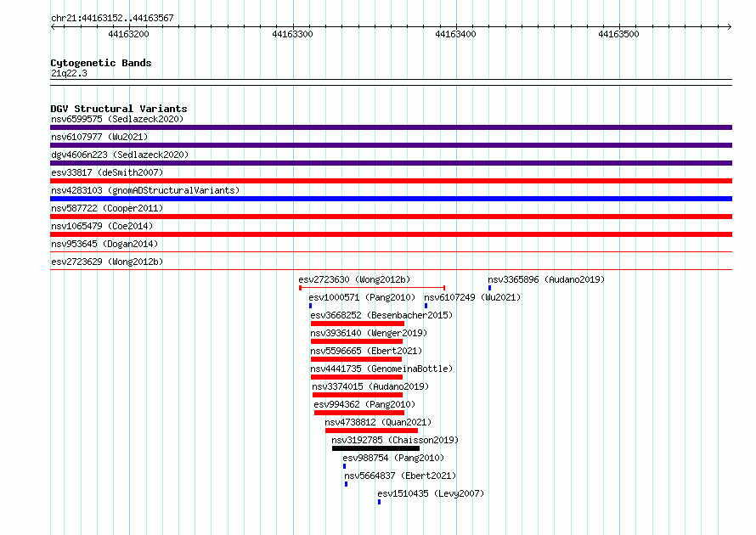Select the red esv33817 variant bar

pyautogui.click(x=391, y=181)
